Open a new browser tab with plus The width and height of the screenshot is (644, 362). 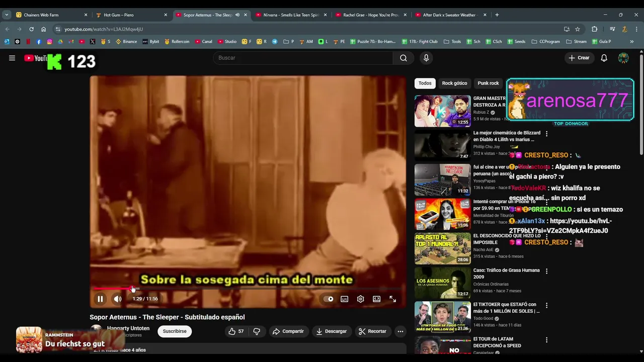click(497, 15)
